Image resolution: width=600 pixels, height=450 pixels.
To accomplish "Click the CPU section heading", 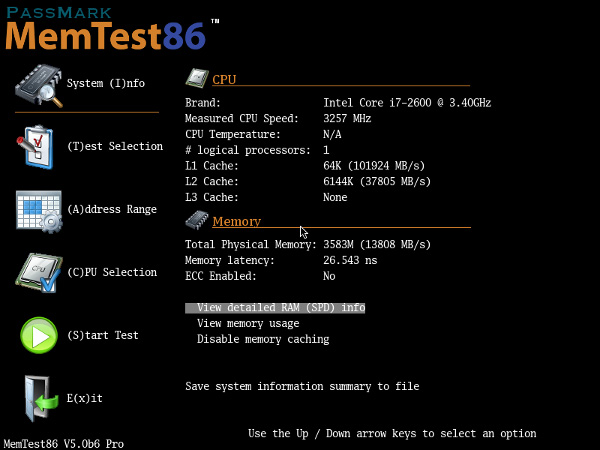I will tap(224, 80).
